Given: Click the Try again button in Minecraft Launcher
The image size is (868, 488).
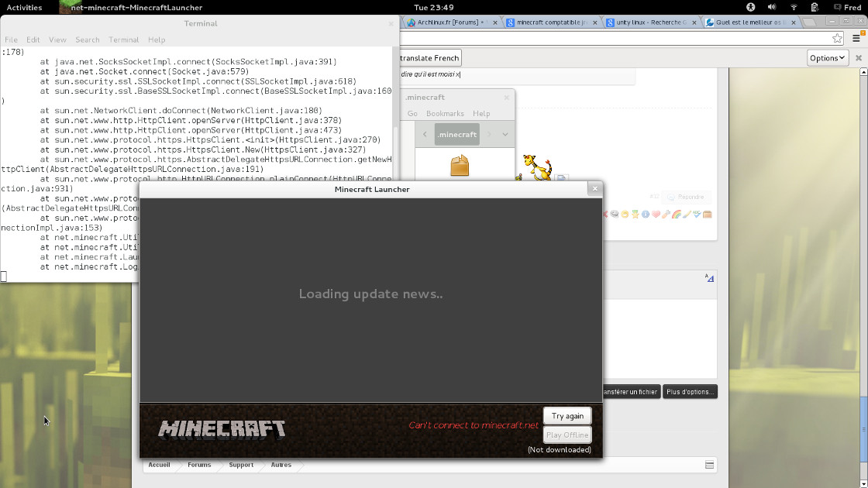Looking at the screenshot, I should click(567, 416).
